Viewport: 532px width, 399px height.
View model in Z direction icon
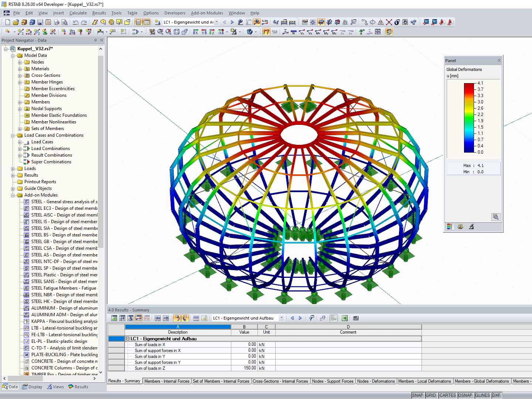pos(212,32)
